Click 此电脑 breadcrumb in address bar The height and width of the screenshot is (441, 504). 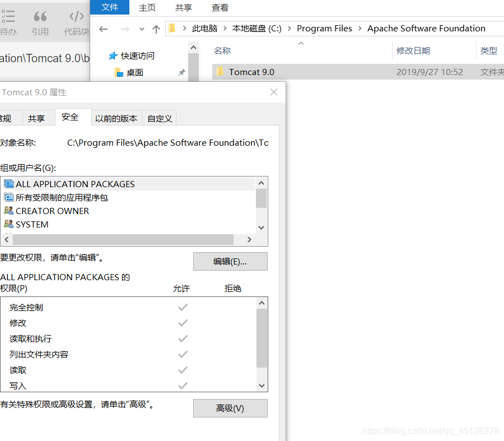[205, 29]
